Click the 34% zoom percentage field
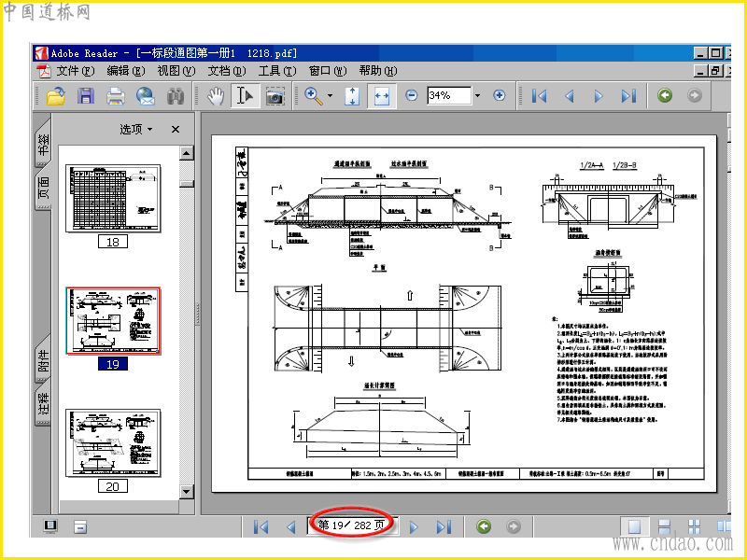The width and height of the screenshot is (747, 560). tap(449, 95)
